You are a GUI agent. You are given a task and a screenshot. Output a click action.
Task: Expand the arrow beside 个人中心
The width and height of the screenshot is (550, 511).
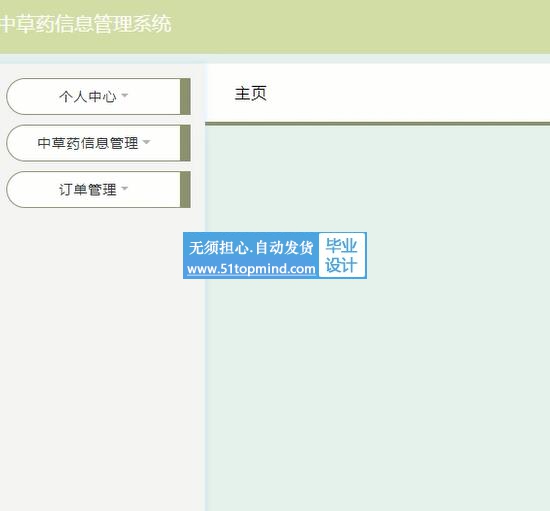point(125,95)
